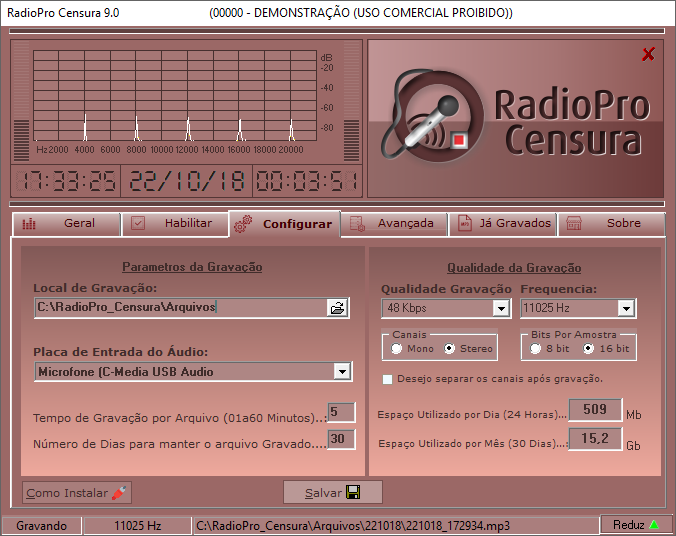Expand the Placa de Entrada do Áudio dropdown
Viewport: 676px width, 536px height.
coord(342,372)
